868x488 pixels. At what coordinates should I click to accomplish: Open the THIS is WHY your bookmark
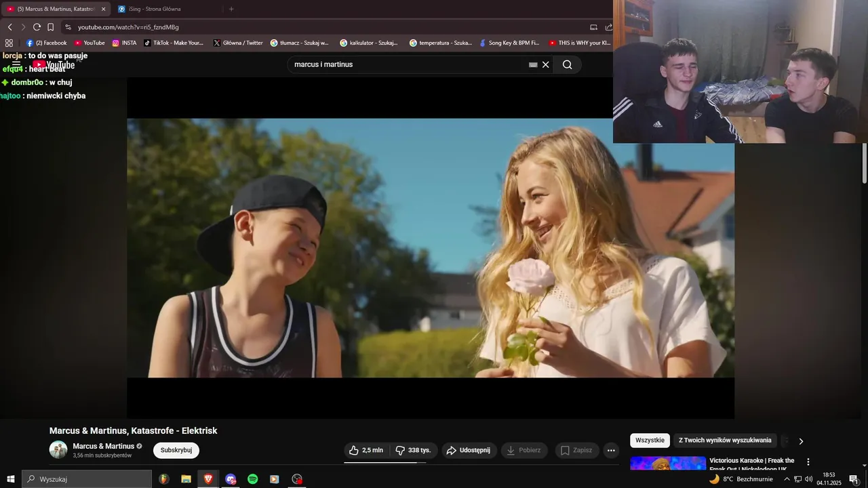pyautogui.click(x=580, y=43)
